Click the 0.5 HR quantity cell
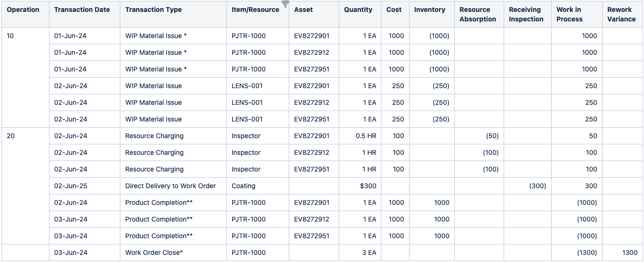Image resolution: width=644 pixels, height=263 pixels. [x=366, y=136]
